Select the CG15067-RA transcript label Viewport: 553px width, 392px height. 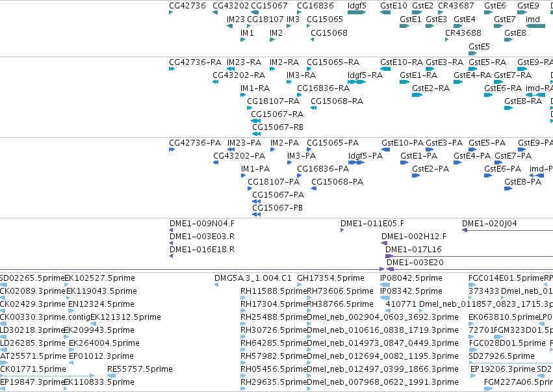277,114
